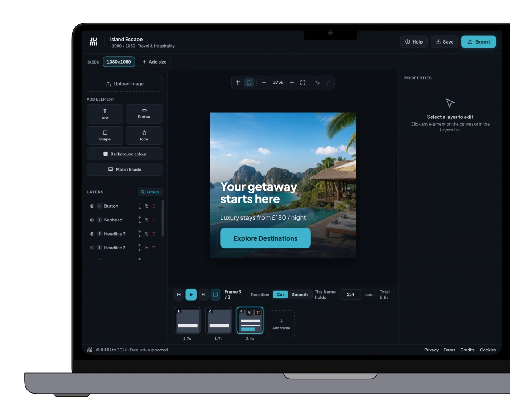This screenshot has width=510, height=420.
Task: Select the Explore Destinations button on canvas
Action: point(266,238)
